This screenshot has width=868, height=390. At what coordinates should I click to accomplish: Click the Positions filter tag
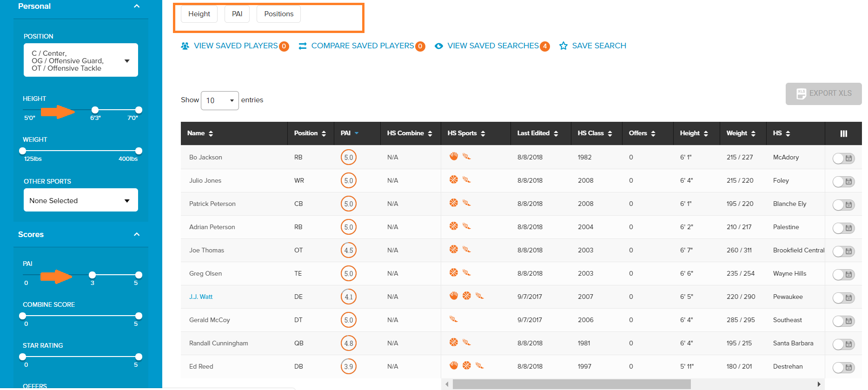[279, 14]
